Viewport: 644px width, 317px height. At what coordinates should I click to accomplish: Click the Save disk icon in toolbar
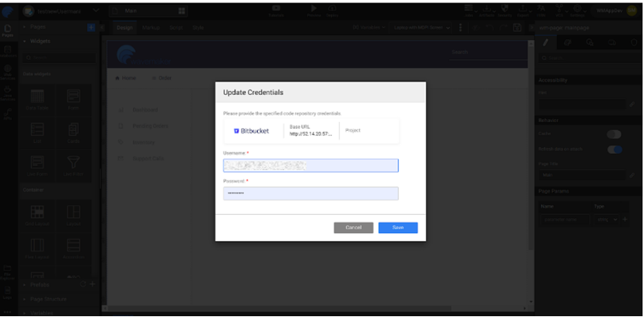click(x=517, y=27)
